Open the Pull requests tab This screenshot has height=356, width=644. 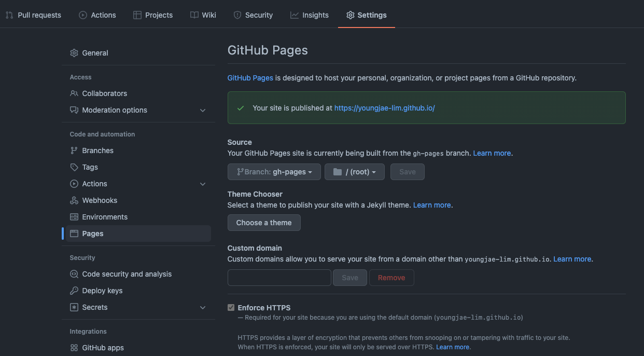[33, 15]
